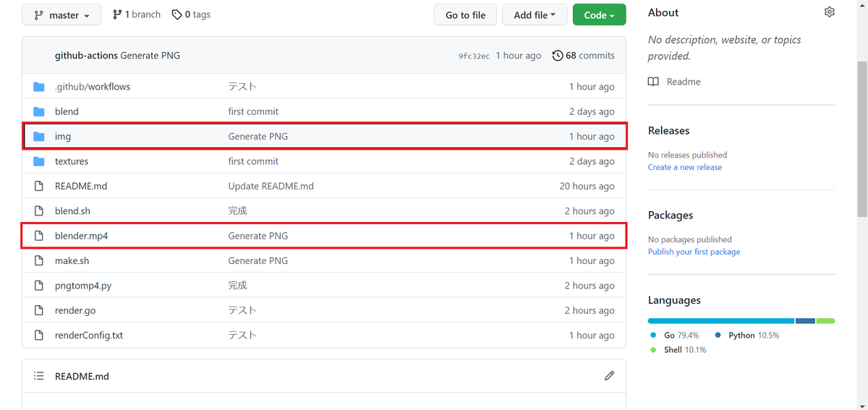Click the README.md table of contents icon

(x=39, y=376)
